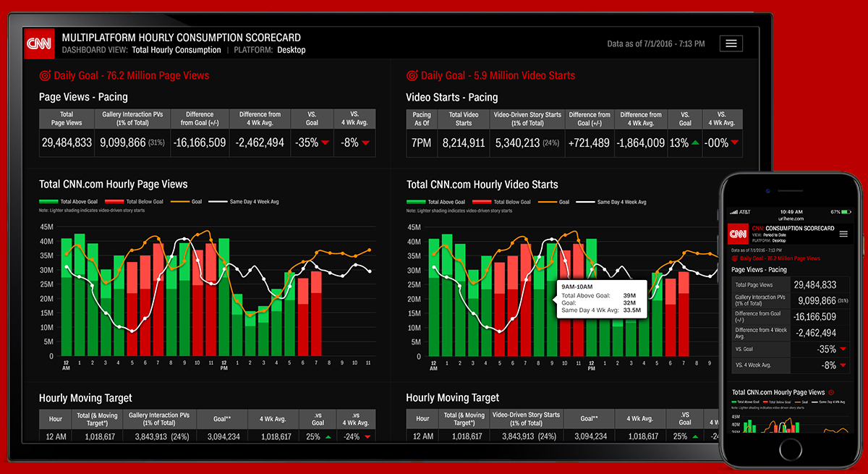Click target icon beside 5.9 Million Video Starts goal
This screenshot has width=868, height=474.
(x=412, y=75)
